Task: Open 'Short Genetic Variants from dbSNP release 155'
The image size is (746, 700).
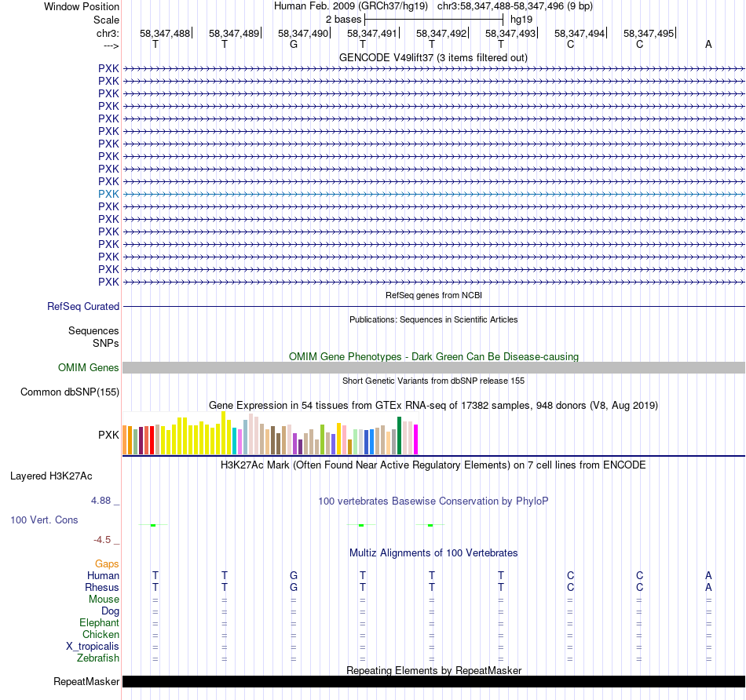Action: [x=433, y=381]
